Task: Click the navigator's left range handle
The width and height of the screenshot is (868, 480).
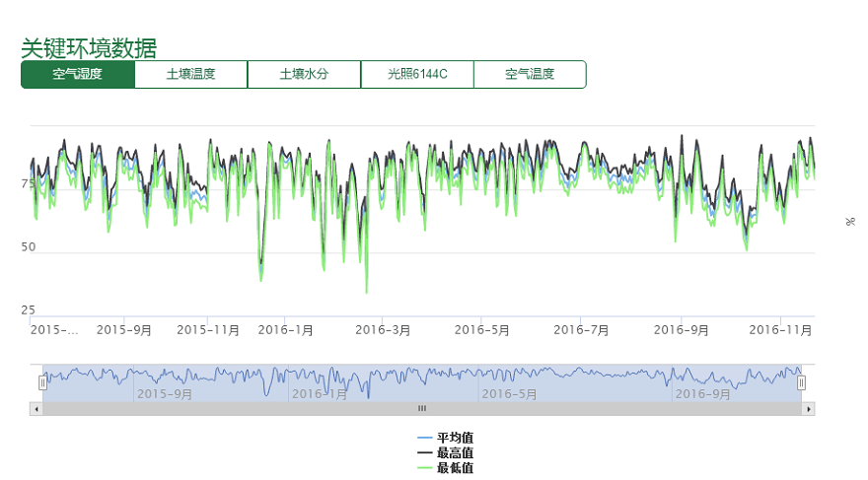Action: 42,382
